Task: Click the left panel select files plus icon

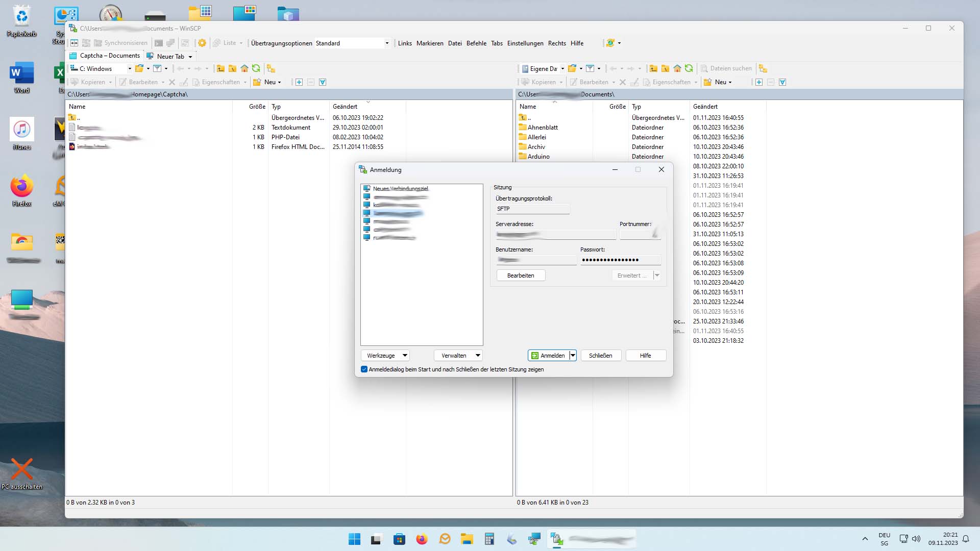Action: point(299,82)
